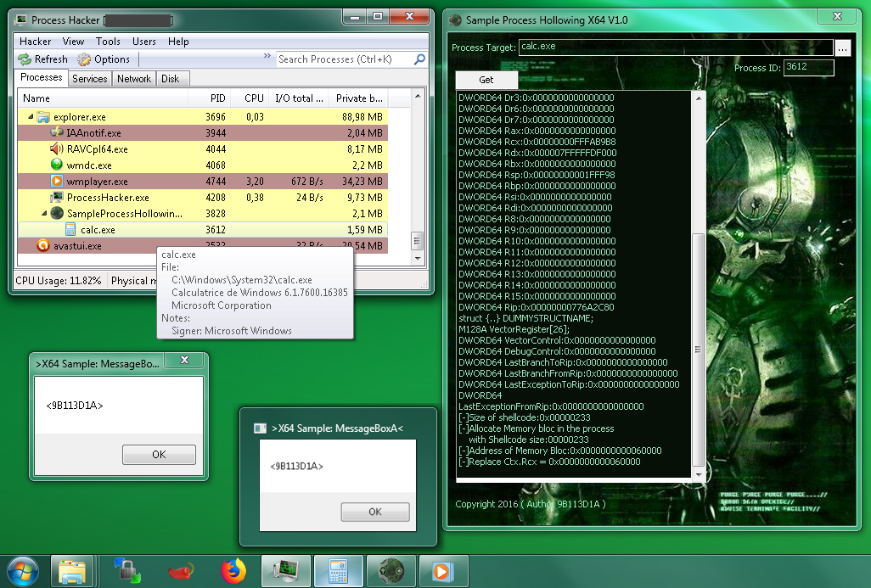871x588 pixels.
Task: Click the explorer.exe folder icon
Action: [43, 117]
